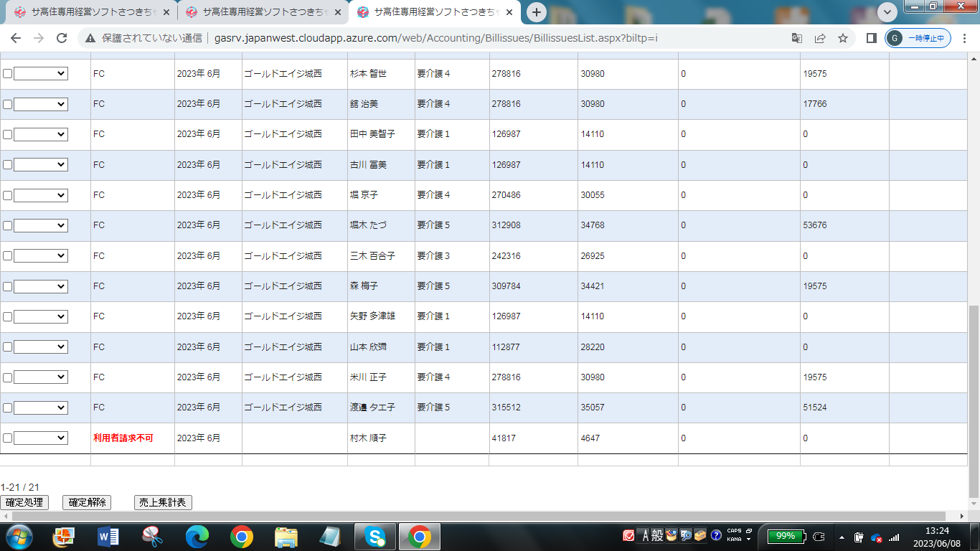Click the translate page icon
Image resolution: width=980 pixels, height=551 pixels.
click(x=797, y=38)
